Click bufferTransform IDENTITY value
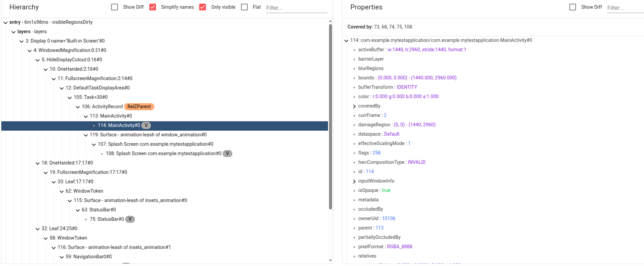Viewport: 644px width, 266px height. tap(407, 87)
